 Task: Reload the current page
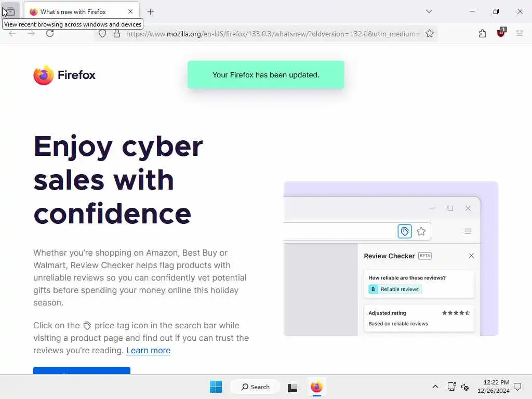50,33
